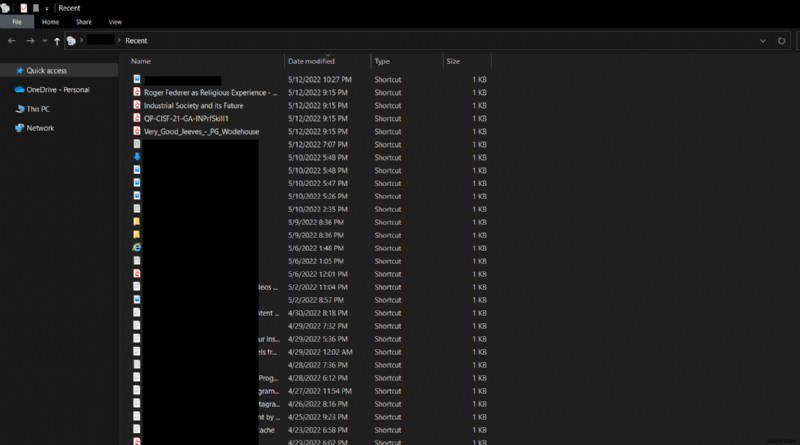
Task: Click the date 4/25/2022 9:23 PM
Action: 317,417
